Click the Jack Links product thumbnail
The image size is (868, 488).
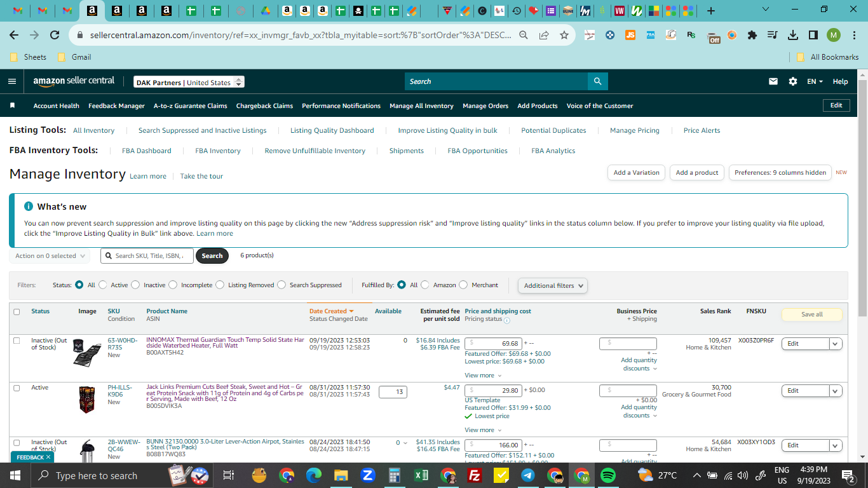coord(86,400)
